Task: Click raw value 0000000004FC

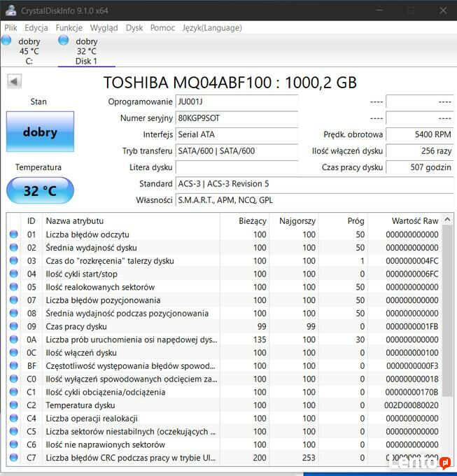Action: click(x=412, y=261)
